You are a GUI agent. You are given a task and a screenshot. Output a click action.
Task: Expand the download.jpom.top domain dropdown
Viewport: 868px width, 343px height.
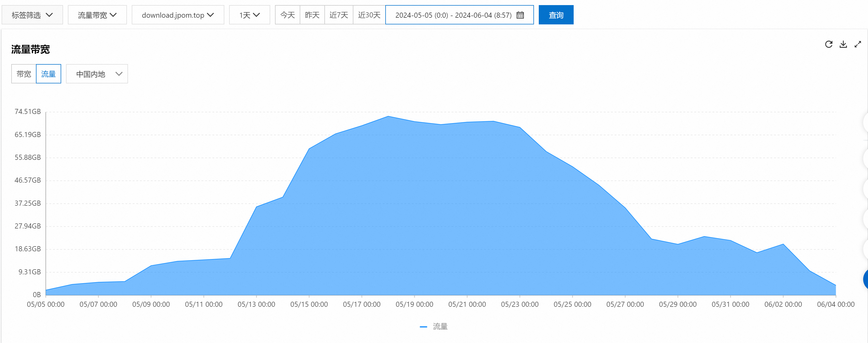[x=178, y=15]
